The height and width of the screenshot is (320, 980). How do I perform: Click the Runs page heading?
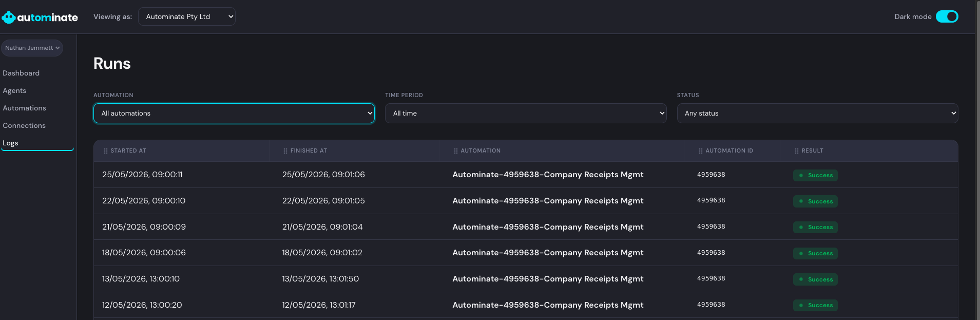(x=112, y=64)
